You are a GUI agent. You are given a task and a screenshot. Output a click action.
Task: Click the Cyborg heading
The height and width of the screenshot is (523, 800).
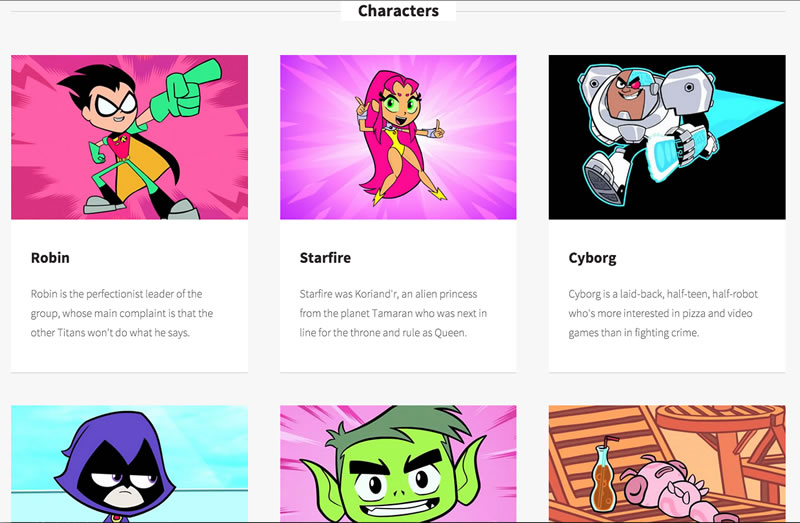(592, 258)
